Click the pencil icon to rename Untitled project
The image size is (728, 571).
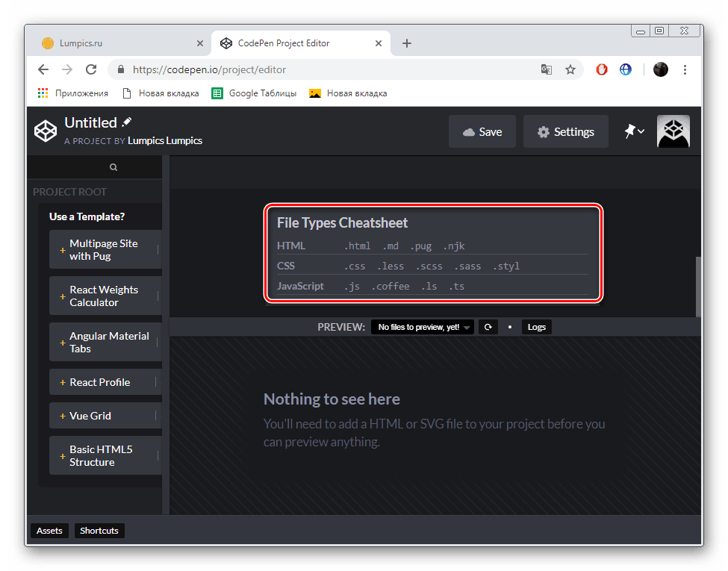coord(127,122)
